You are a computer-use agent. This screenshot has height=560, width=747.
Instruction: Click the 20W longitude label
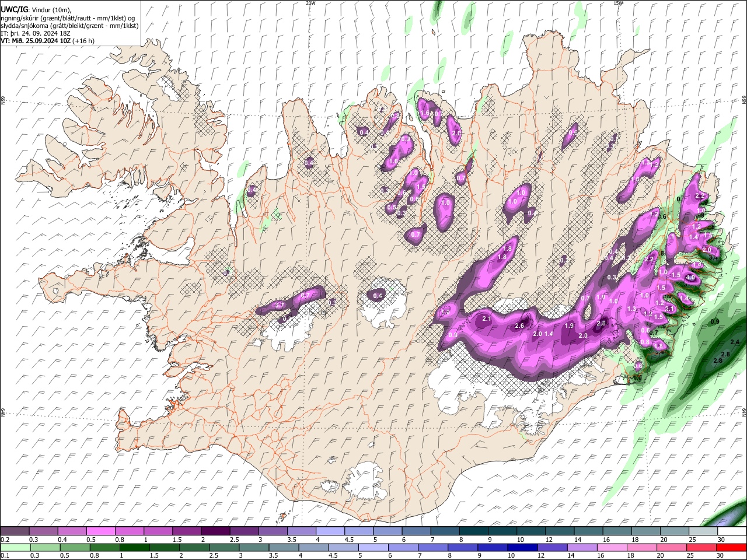[310, 3]
